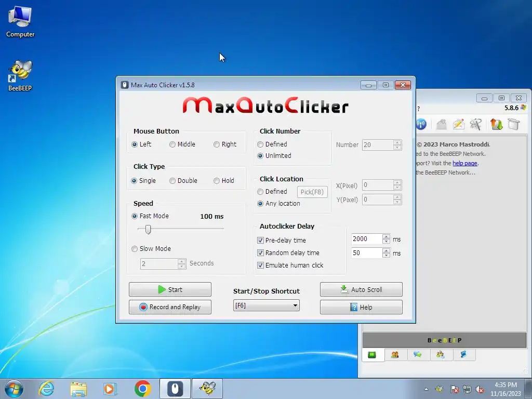Click Max Auto Clicker mouse icon on taskbar
The width and height of the screenshot is (532, 399).
(x=175, y=389)
